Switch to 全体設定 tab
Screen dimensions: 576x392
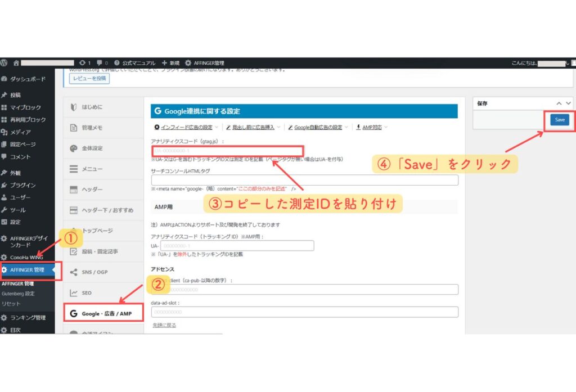pos(103,148)
